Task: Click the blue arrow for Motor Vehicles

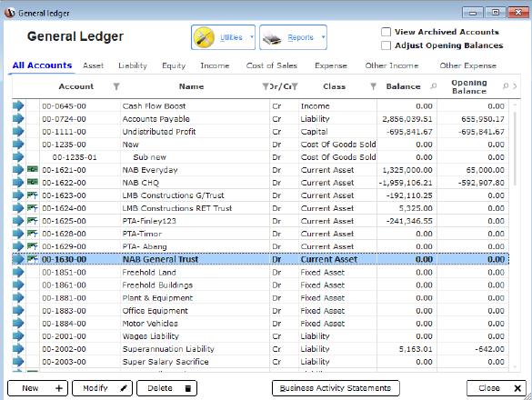Action: 18,324
